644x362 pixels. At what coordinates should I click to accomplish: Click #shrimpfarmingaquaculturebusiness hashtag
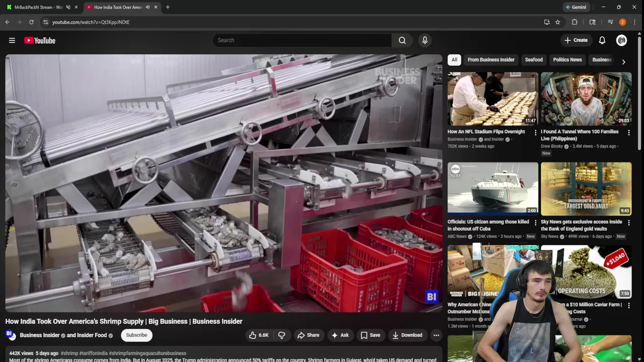coord(147,353)
